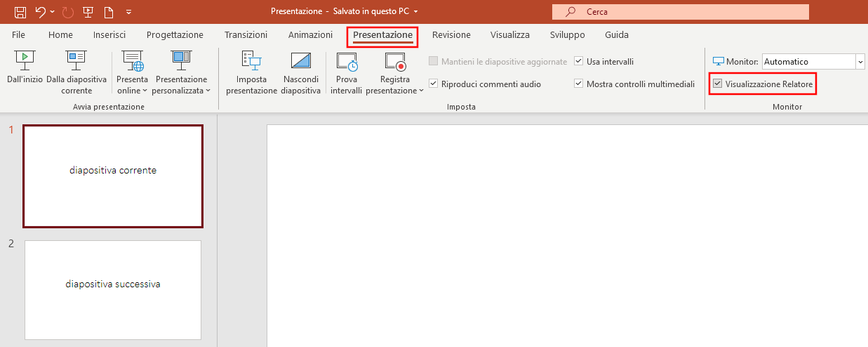Click the Cerca search box
This screenshot has width=868, height=347.
coord(681,12)
